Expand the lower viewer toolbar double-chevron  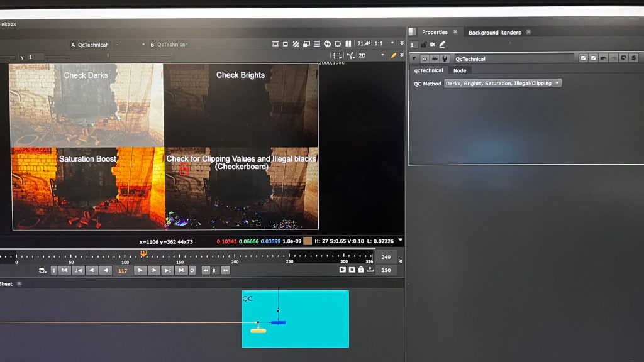pyautogui.click(x=402, y=55)
